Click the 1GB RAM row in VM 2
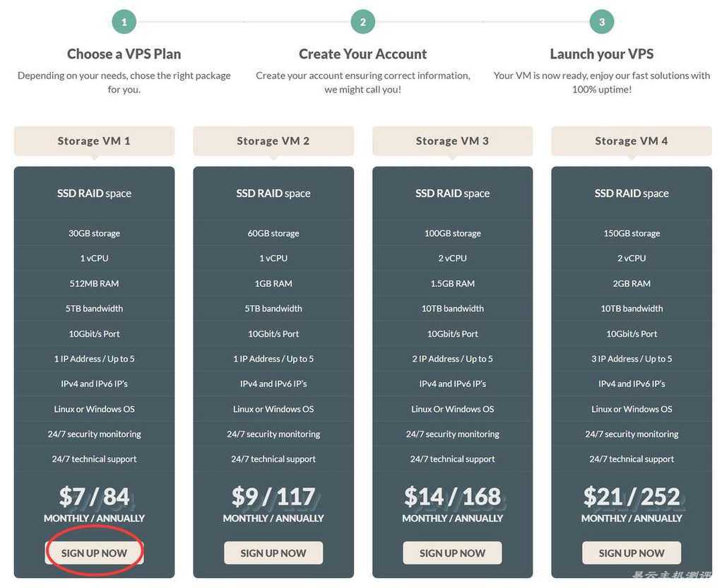This screenshot has height=588, width=722. point(273,283)
